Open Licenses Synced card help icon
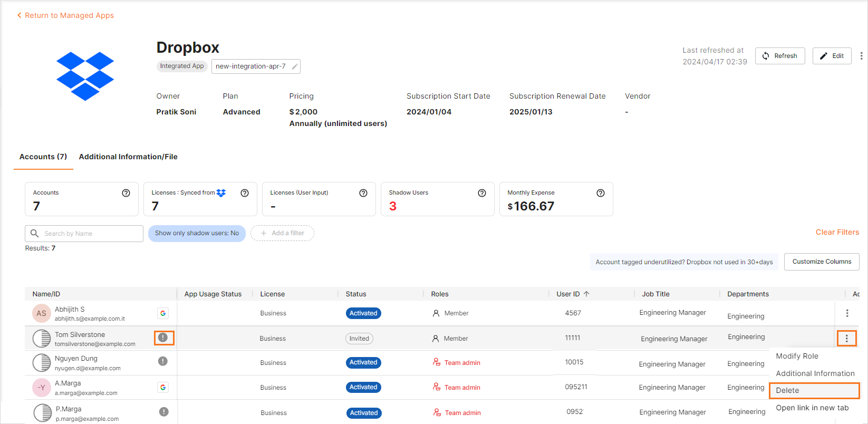 245,193
